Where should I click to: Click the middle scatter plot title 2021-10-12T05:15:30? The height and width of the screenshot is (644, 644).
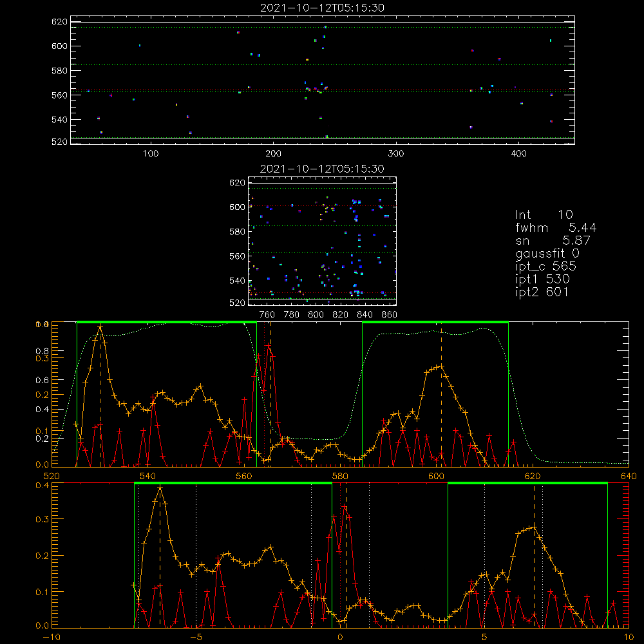tap(322, 169)
